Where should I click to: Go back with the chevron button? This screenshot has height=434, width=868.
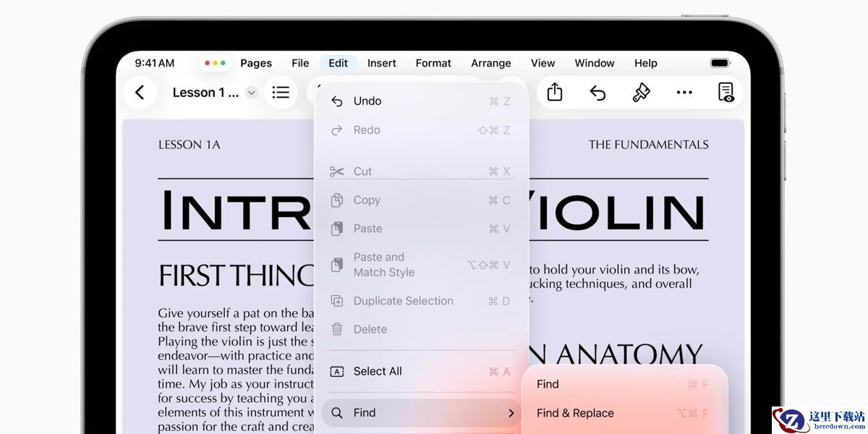(x=140, y=93)
